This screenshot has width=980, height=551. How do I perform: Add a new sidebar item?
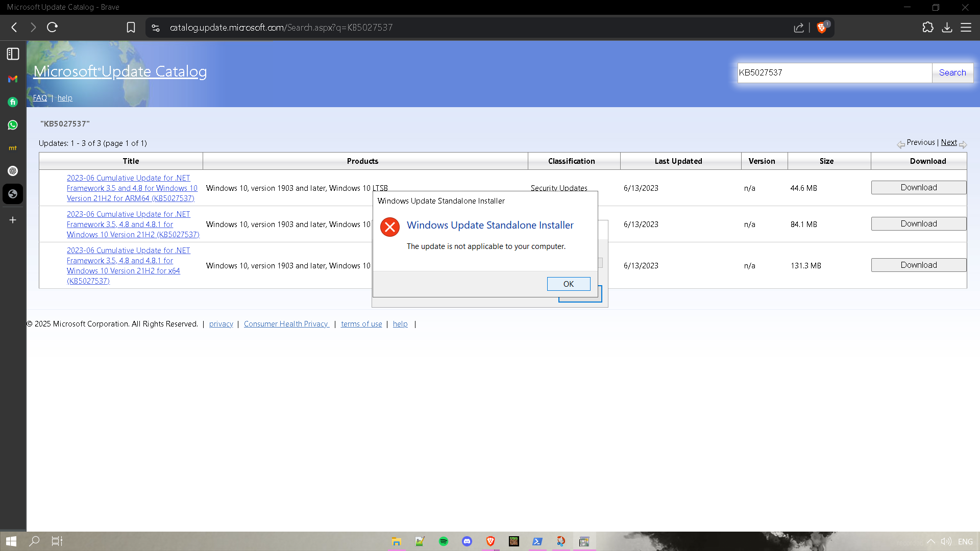point(13,220)
